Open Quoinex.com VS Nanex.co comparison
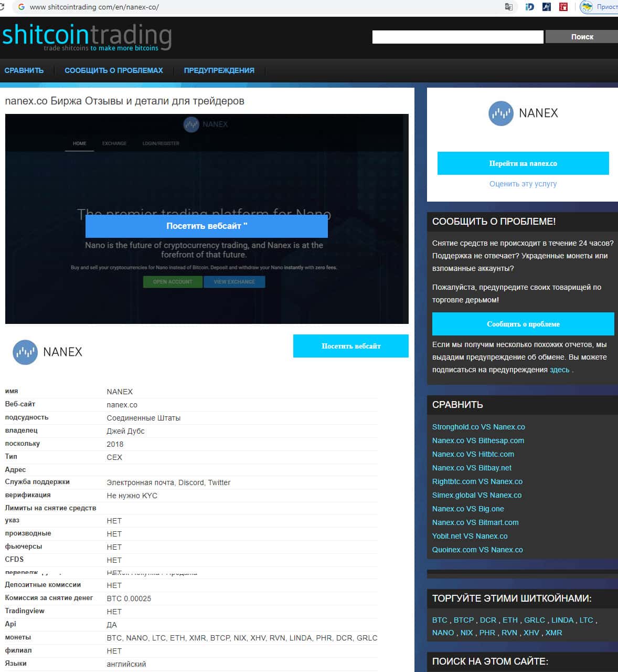Viewport: 618px width, 672px height. pyautogui.click(x=477, y=550)
